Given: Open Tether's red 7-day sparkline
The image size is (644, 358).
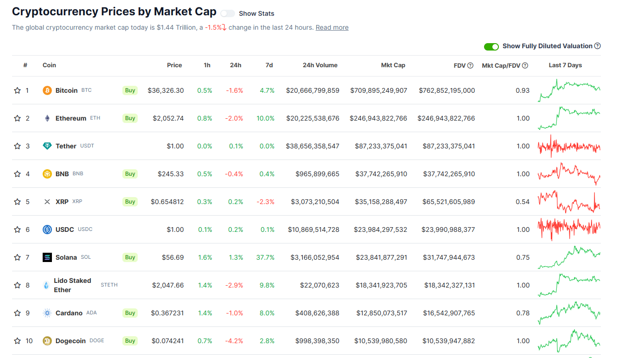Looking at the screenshot, I should point(569,146).
